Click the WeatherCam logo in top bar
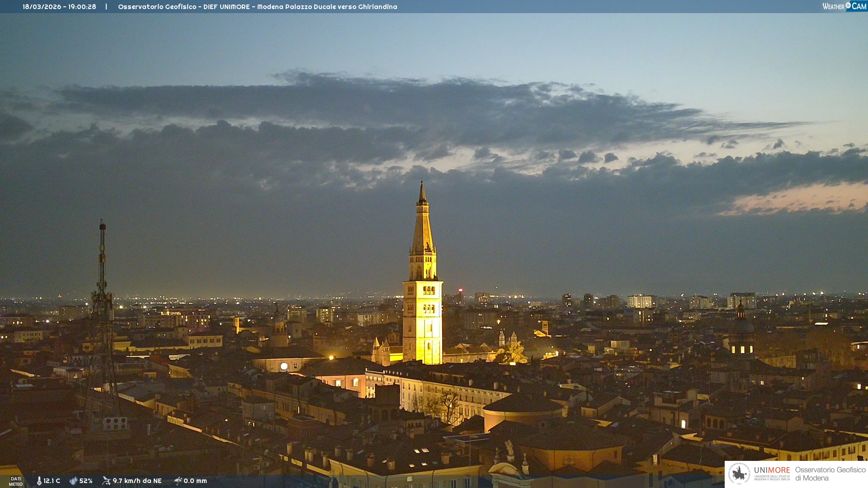Screen dimensions: 868x488 click(844, 6)
